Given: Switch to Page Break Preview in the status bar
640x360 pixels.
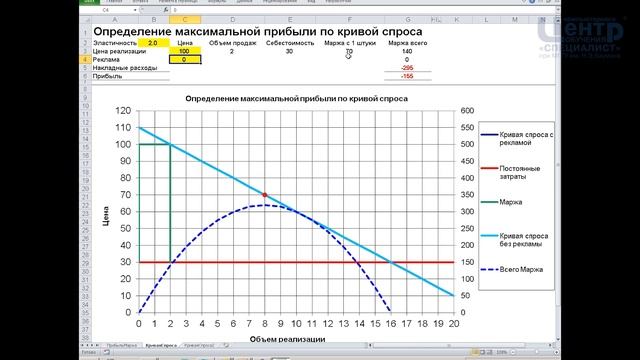Looking at the screenshot, I should tap(489, 352).
